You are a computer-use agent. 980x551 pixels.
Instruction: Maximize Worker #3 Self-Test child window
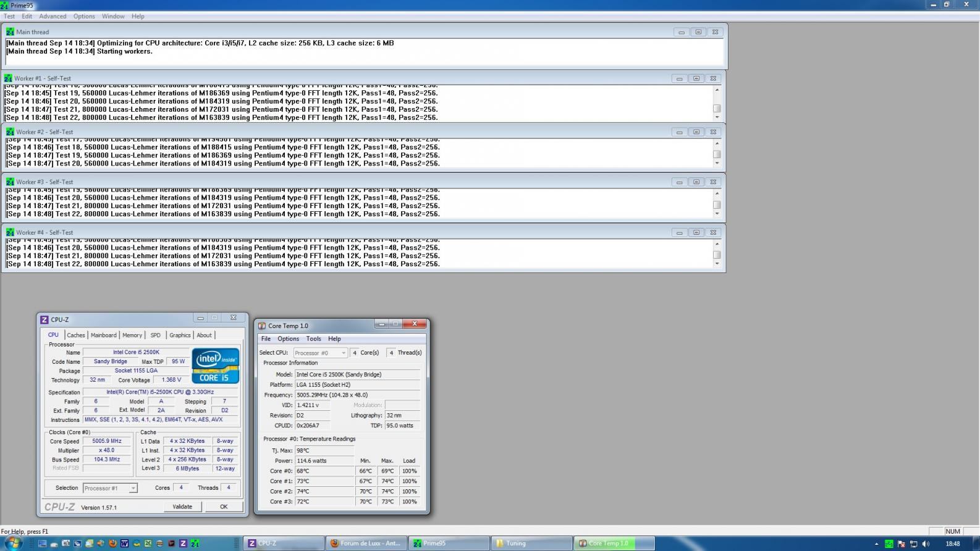(x=696, y=182)
